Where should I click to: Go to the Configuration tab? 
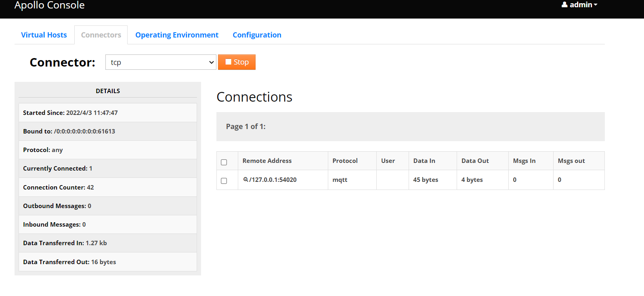257,35
